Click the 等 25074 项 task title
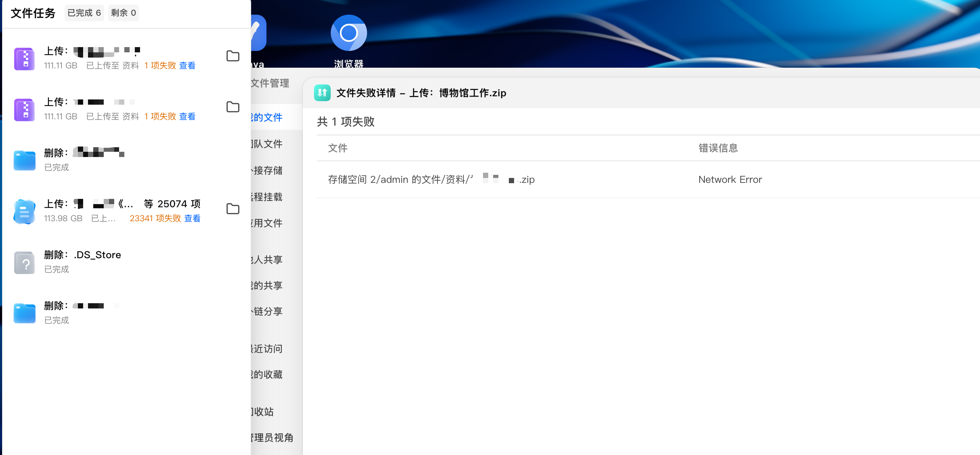980x455 pixels. pyautogui.click(x=172, y=204)
